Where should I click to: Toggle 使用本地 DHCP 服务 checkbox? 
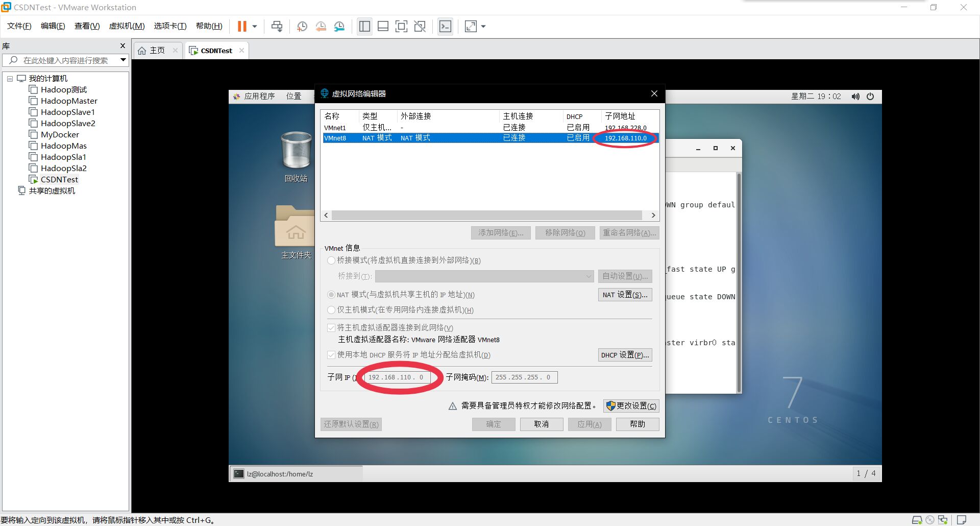coord(331,355)
